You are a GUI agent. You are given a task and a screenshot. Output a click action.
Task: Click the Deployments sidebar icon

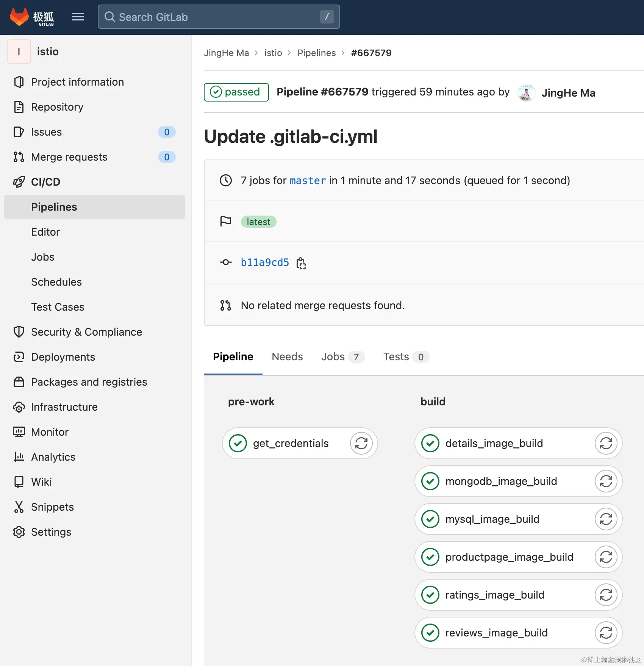tap(19, 357)
